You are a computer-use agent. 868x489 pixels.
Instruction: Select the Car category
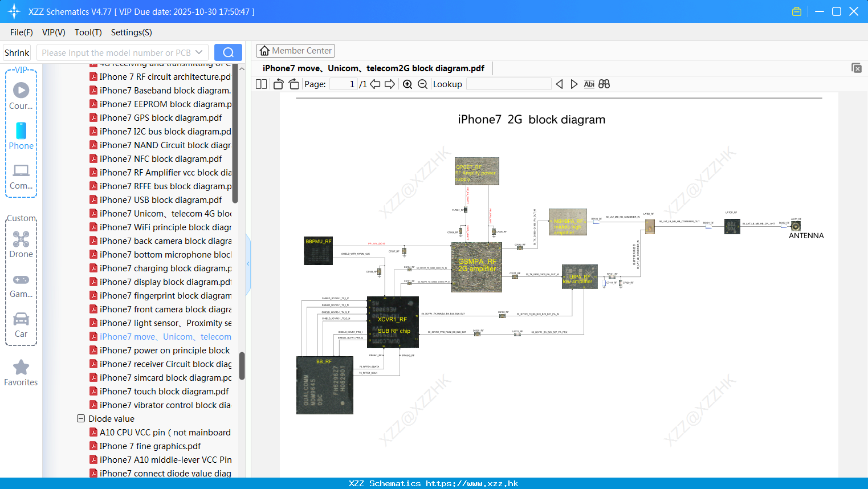pos(21,325)
